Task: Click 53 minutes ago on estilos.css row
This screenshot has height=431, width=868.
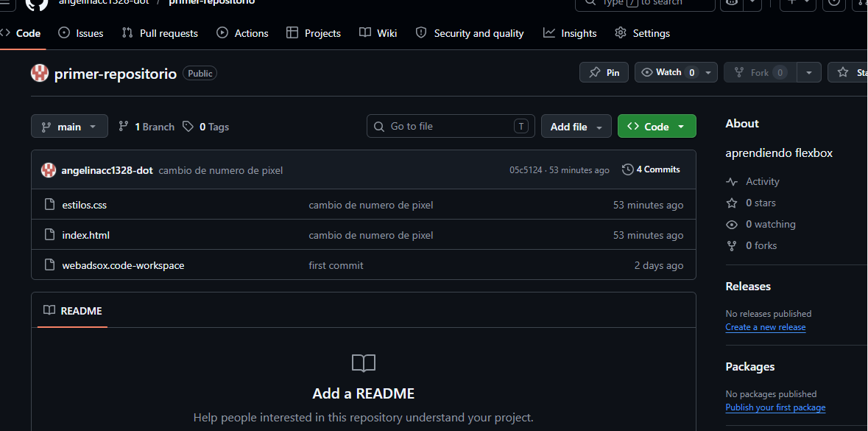Action: 648,205
